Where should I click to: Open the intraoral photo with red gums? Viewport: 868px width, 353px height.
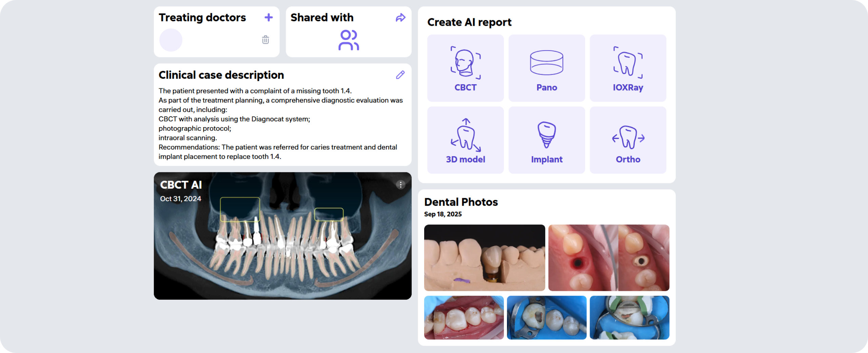click(x=463, y=317)
